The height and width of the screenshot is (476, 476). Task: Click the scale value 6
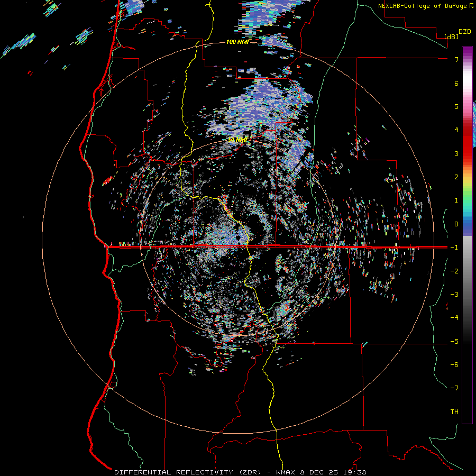pos(456,83)
